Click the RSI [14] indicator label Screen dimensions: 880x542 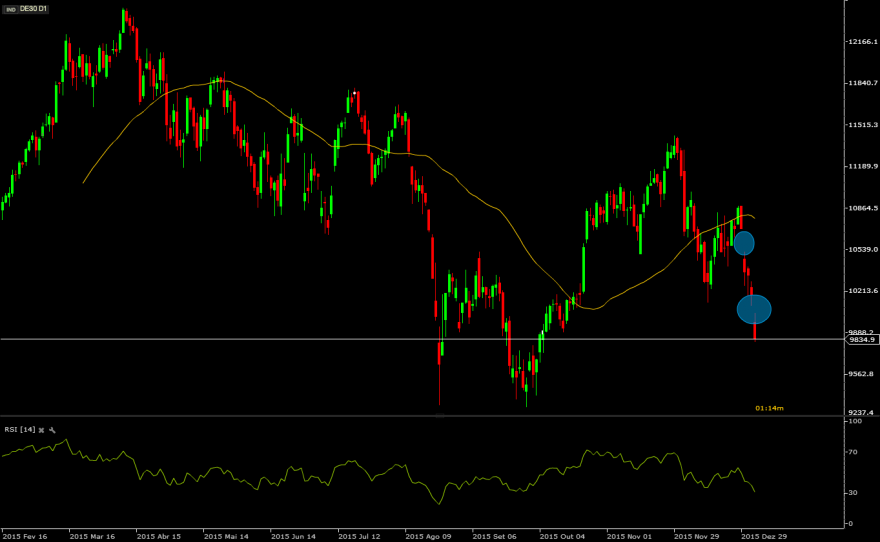pos(20,430)
